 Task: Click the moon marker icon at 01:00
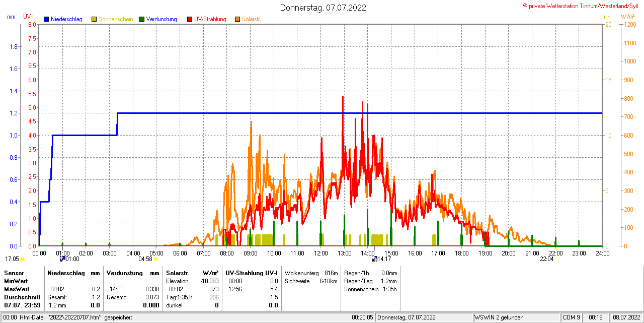point(62,259)
